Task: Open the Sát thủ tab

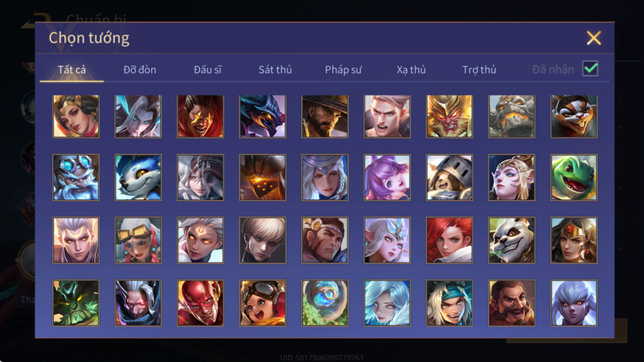Action: (x=275, y=70)
